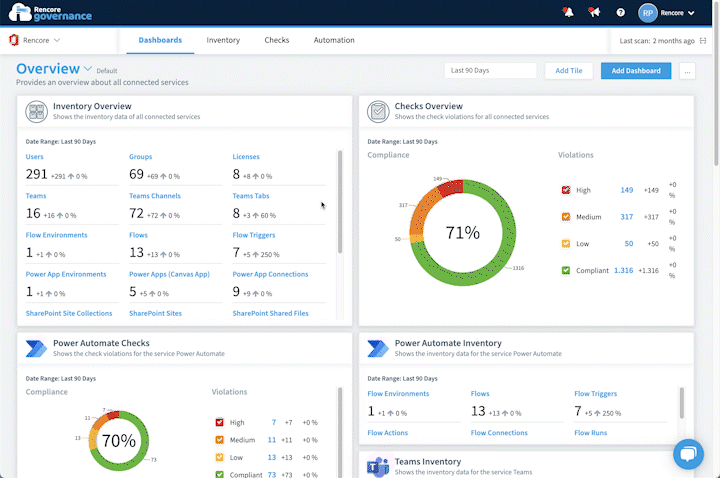720x478 pixels.
Task: Open the Last 90 Days range selector
Action: click(490, 71)
